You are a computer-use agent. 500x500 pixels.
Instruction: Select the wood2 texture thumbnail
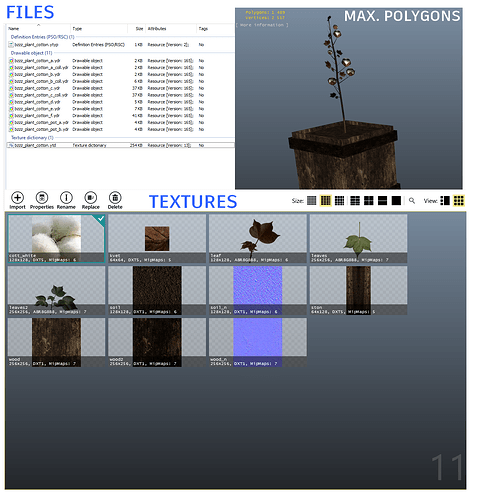[157, 342]
